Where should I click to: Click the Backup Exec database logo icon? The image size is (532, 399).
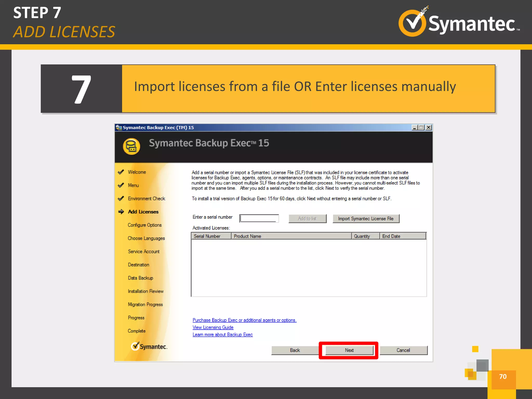point(131,146)
